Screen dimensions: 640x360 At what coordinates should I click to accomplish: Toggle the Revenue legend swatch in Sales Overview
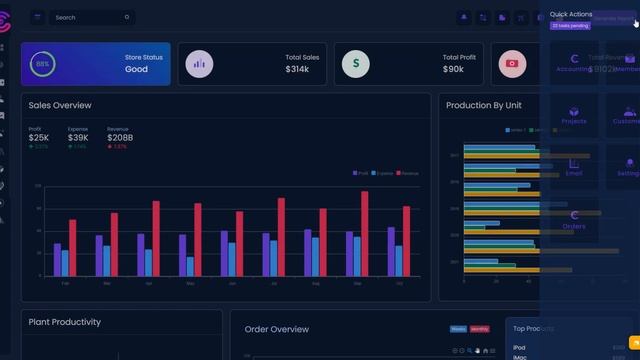398,173
